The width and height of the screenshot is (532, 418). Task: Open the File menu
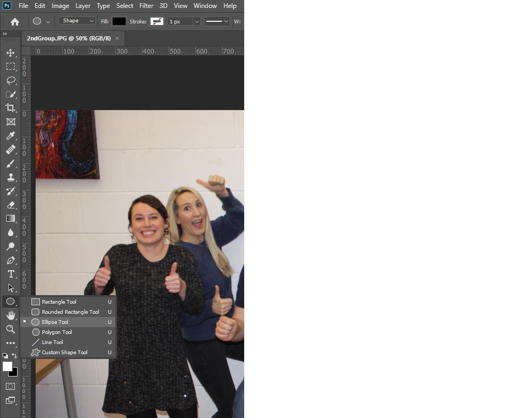(23, 6)
